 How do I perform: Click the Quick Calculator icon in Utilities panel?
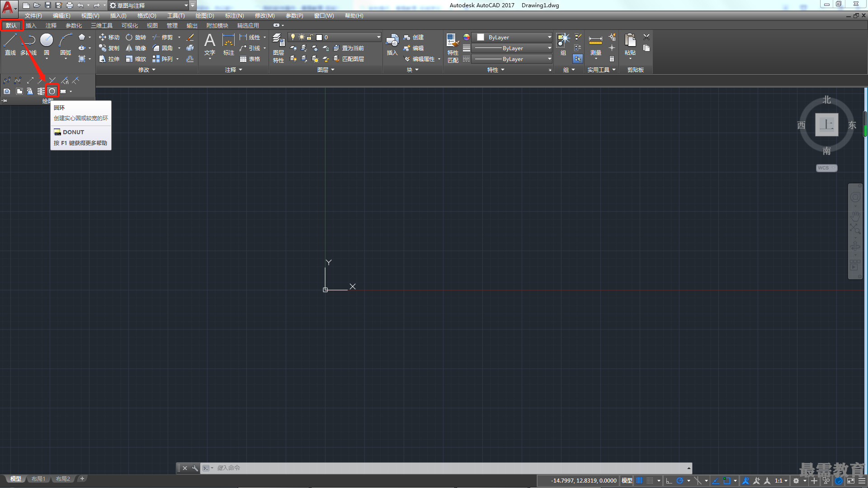point(612,59)
